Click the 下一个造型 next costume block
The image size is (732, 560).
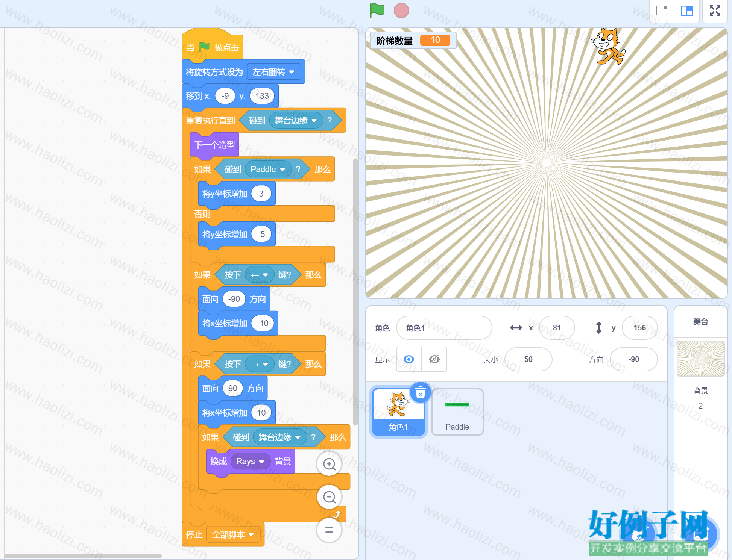pyautogui.click(x=214, y=145)
